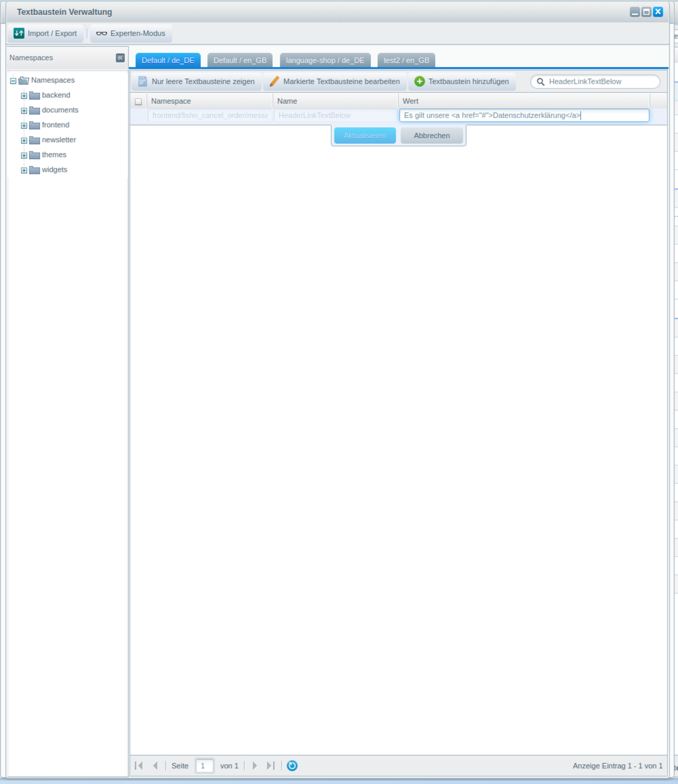The width and height of the screenshot is (678, 784).
Task: Expand the themes folder
Action: pos(24,156)
